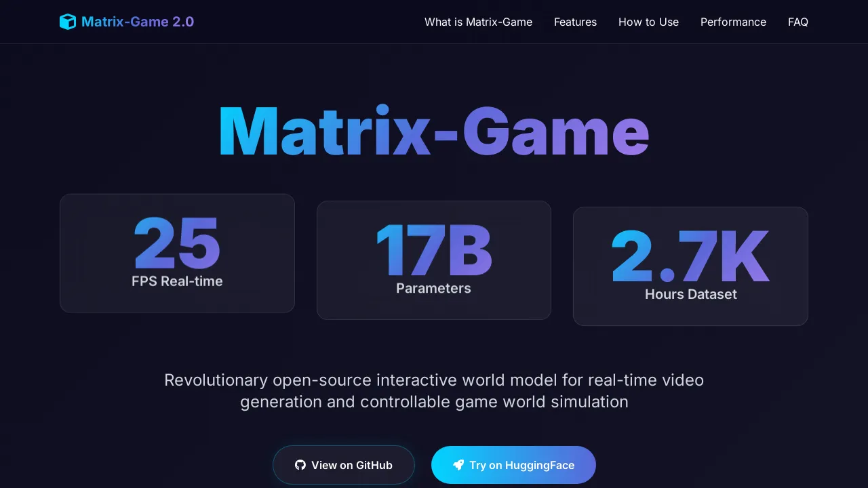Click the rocket icon on HuggingFace button

(x=458, y=465)
